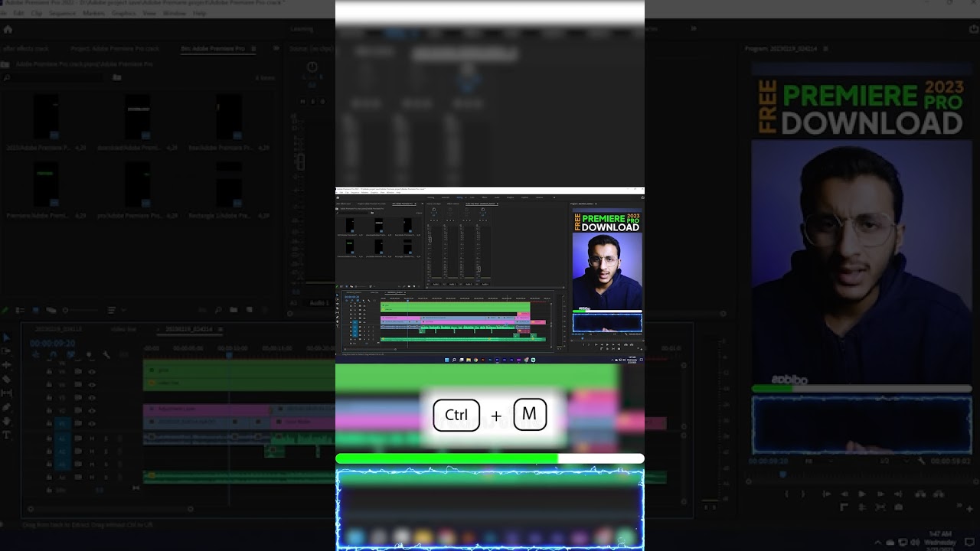Select the Pen tool

(7, 407)
